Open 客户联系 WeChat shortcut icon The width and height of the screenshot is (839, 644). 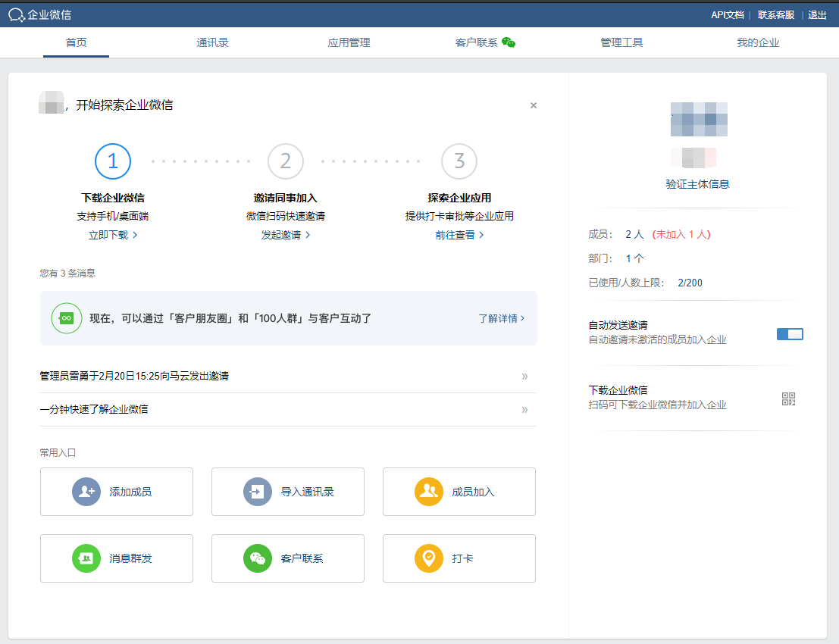click(x=258, y=558)
